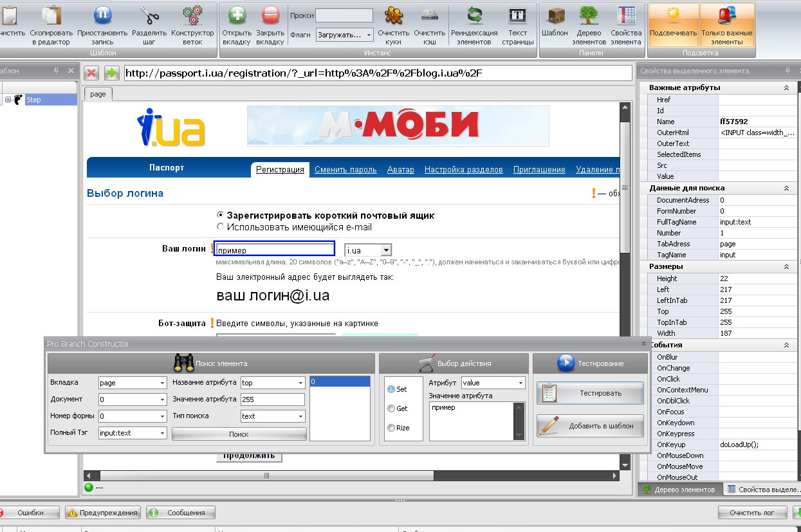Show Дерево элементов panel from ribbon

[589, 15]
